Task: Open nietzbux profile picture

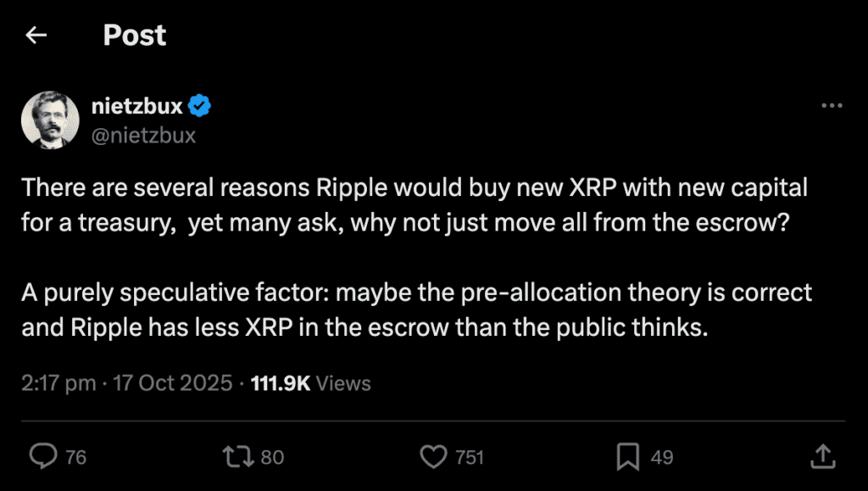Action: click(x=50, y=120)
